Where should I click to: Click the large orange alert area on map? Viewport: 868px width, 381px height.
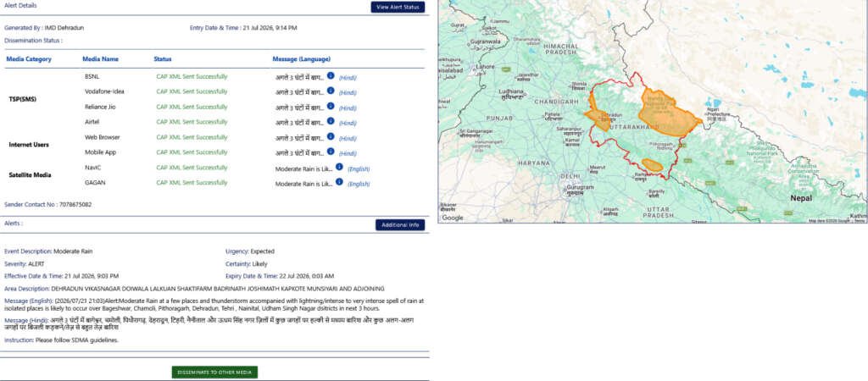[x=667, y=114]
